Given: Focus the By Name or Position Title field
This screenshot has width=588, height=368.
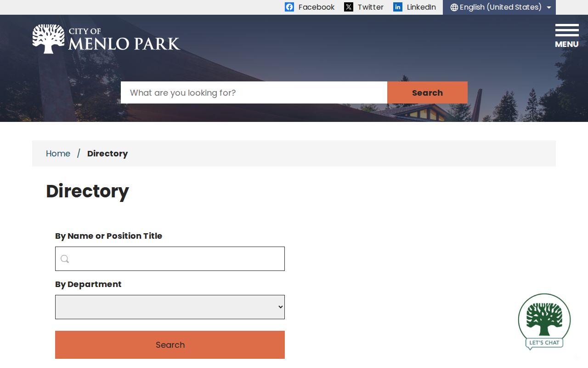Looking at the screenshot, I should coord(170,259).
